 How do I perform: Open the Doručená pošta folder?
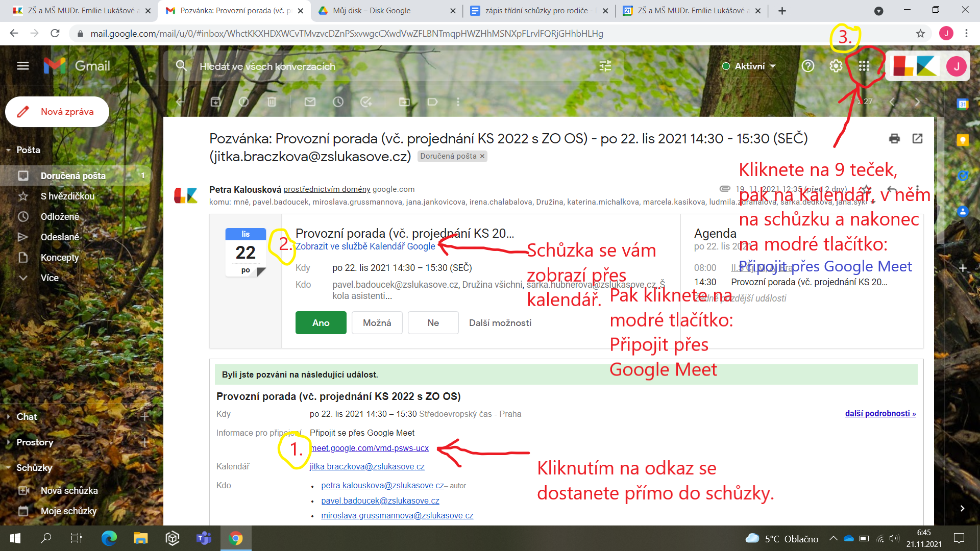tap(73, 176)
